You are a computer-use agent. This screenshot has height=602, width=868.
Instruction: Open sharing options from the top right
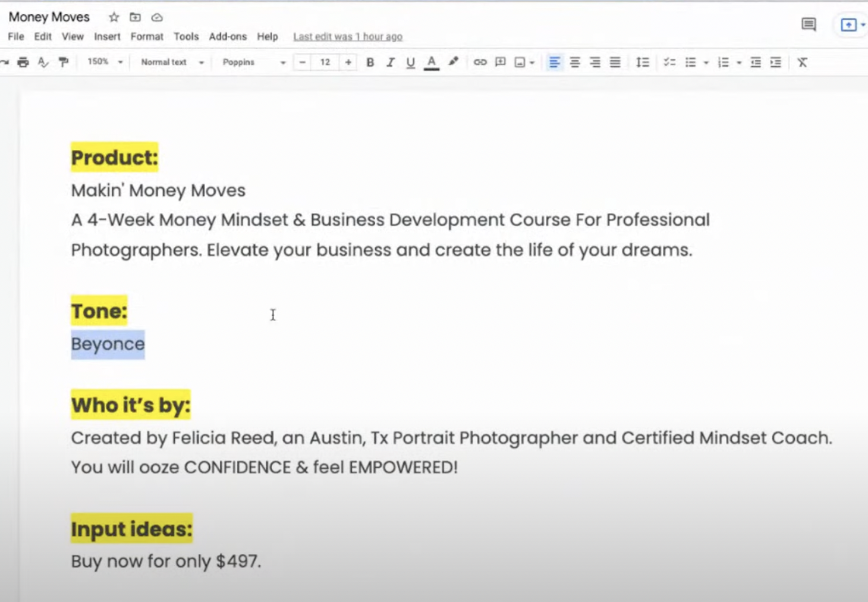(x=849, y=25)
